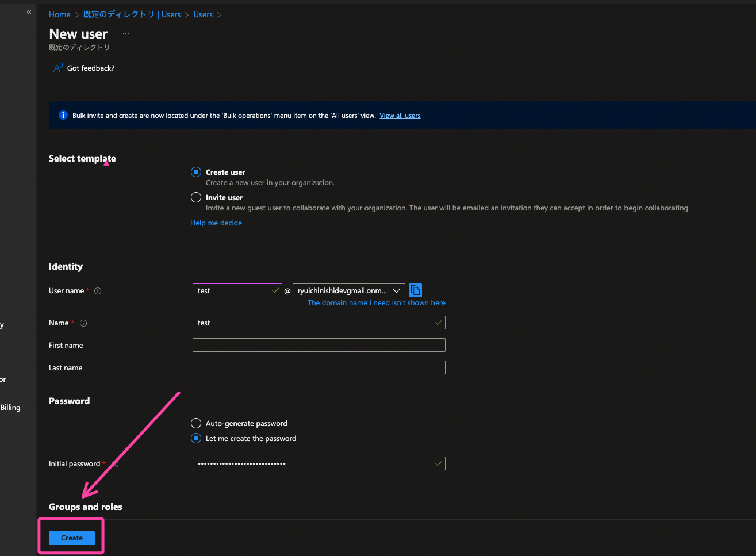Image resolution: width=756 pixels, height=556 pixels.
Task: Select the Invite user option
Action: (x=195, y=197)
